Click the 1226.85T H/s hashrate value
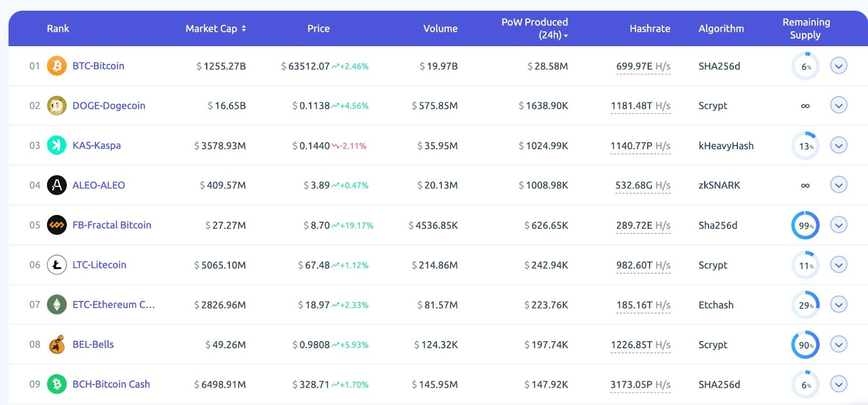Viewport: 868px width, 405px height. [x=641, y=345]
